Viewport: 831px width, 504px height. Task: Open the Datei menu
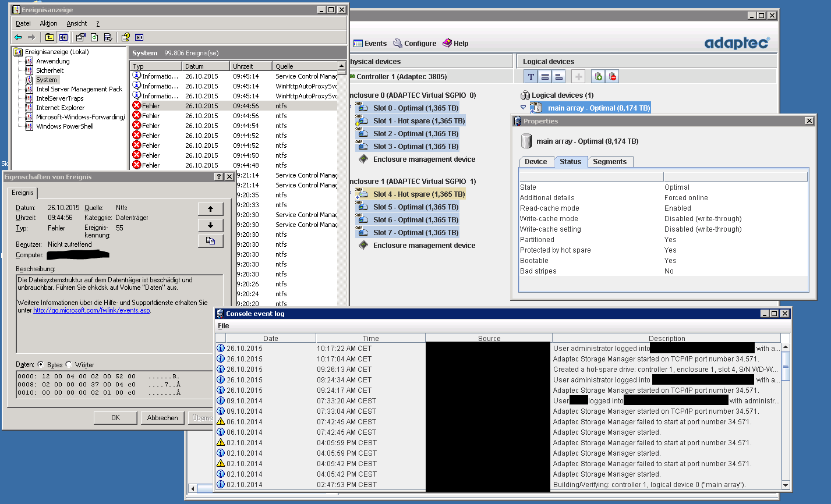coord(23,23)
